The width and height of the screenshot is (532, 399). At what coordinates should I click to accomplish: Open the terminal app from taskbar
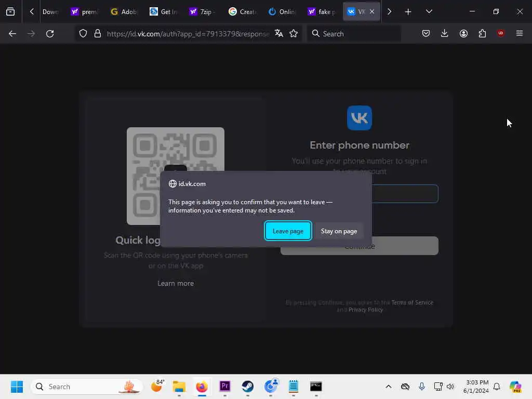(316, 387)
